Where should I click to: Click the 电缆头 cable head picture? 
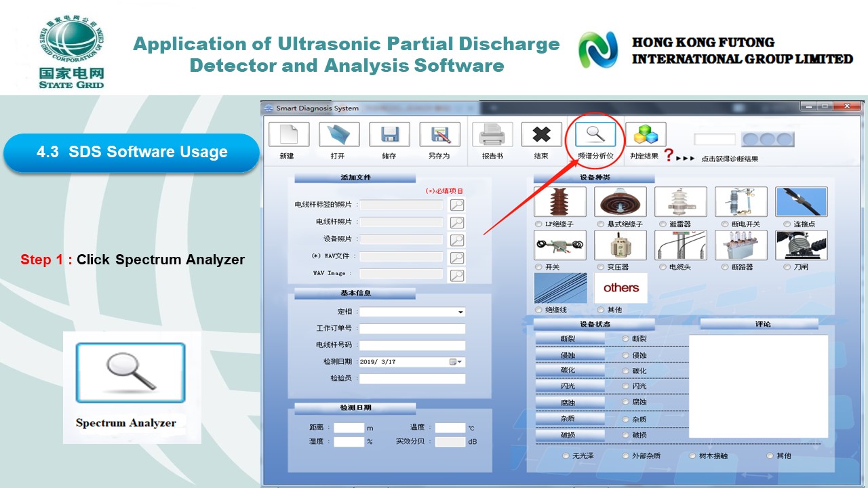click(681, 245)
